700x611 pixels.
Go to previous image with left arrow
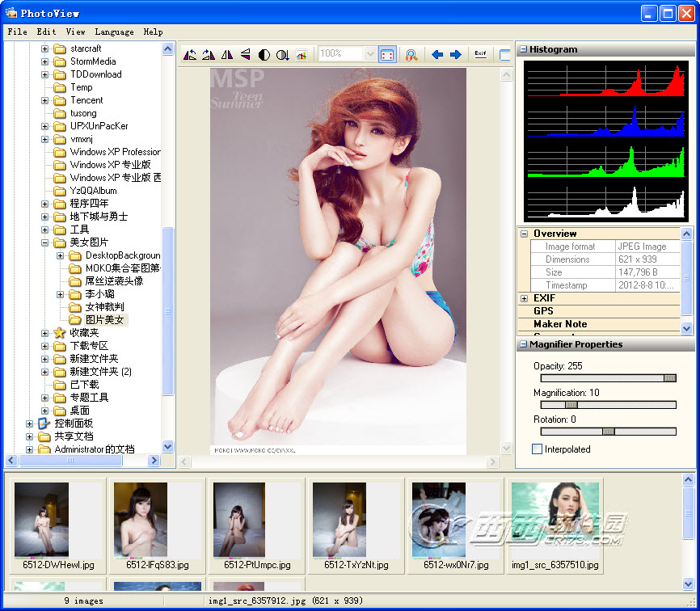pos(437,55)
